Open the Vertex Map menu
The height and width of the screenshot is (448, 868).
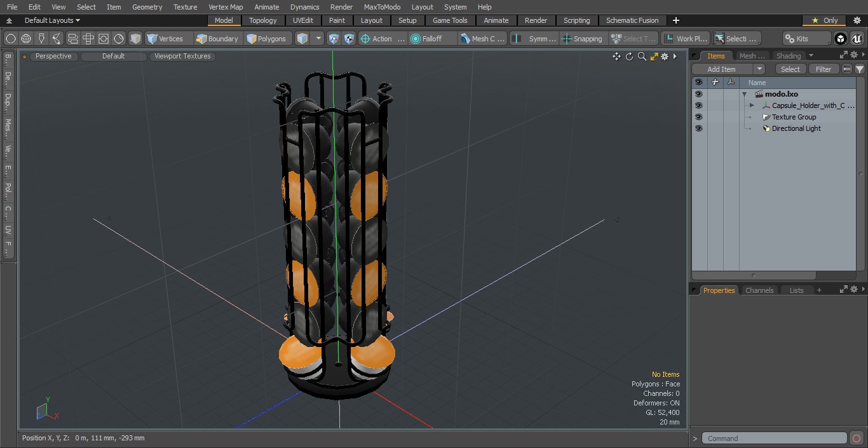[x=226, y=7]
